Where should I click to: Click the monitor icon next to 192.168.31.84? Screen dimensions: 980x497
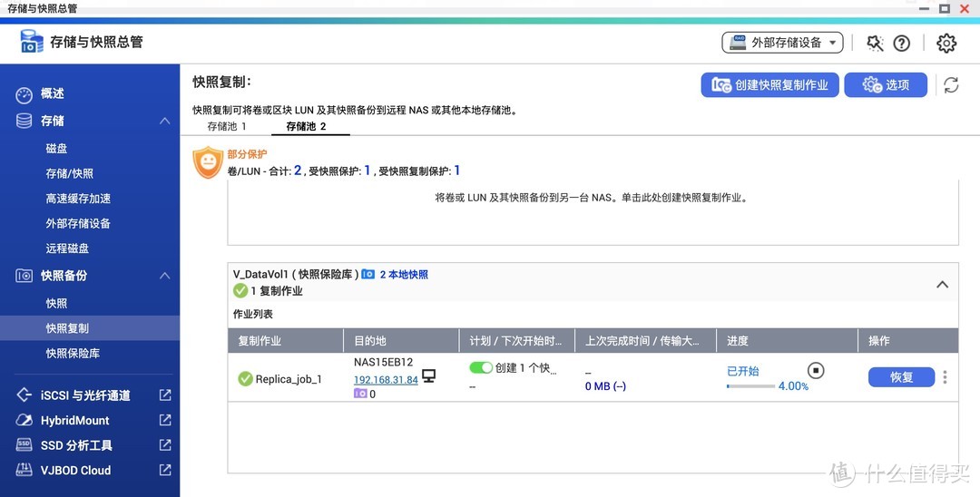click(x=428, y=375)
